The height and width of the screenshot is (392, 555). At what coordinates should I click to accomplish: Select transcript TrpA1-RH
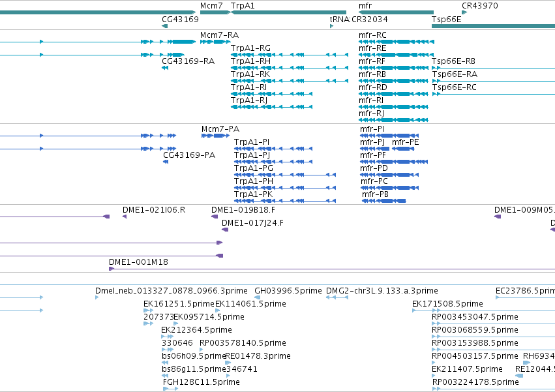[x=250, y=61]
